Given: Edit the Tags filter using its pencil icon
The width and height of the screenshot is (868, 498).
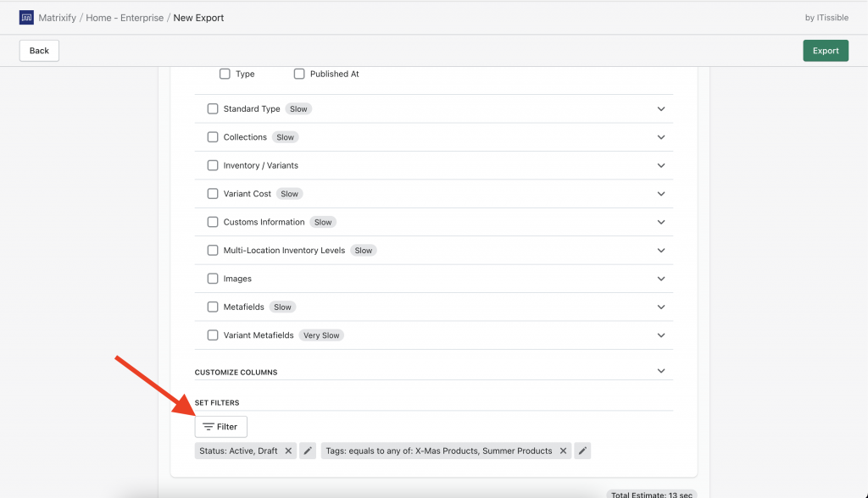Looking at the screenshot, I should pos(582,451).
